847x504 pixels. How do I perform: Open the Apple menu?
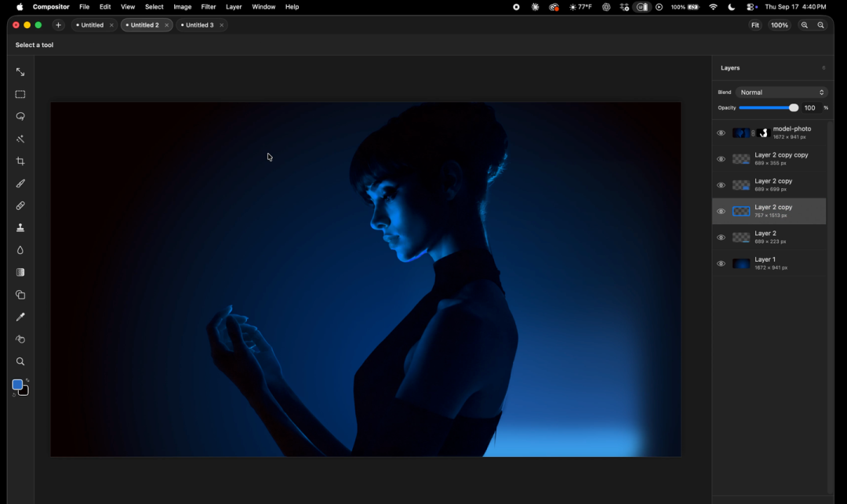pos(20,7)
